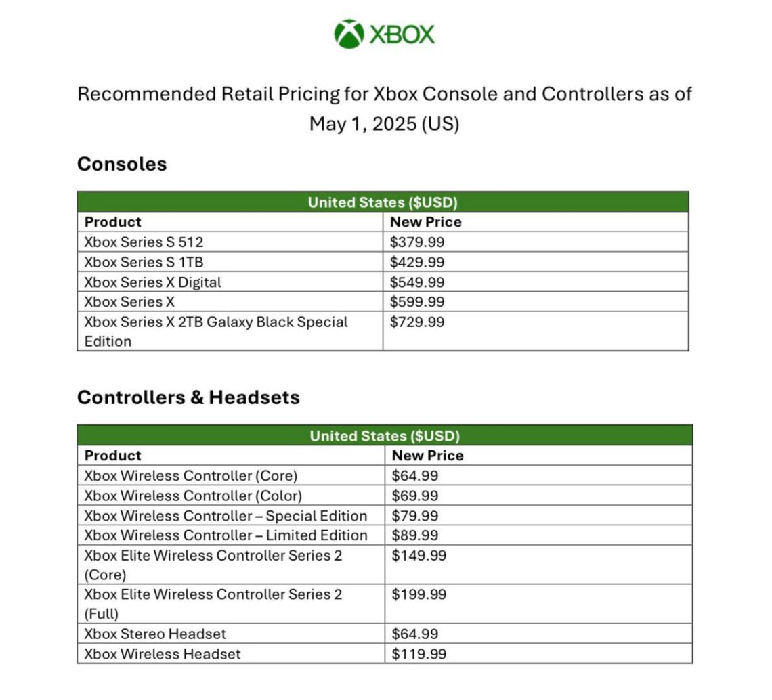Select the Wireless Controller – Limited Edition cell

[226, 535]
